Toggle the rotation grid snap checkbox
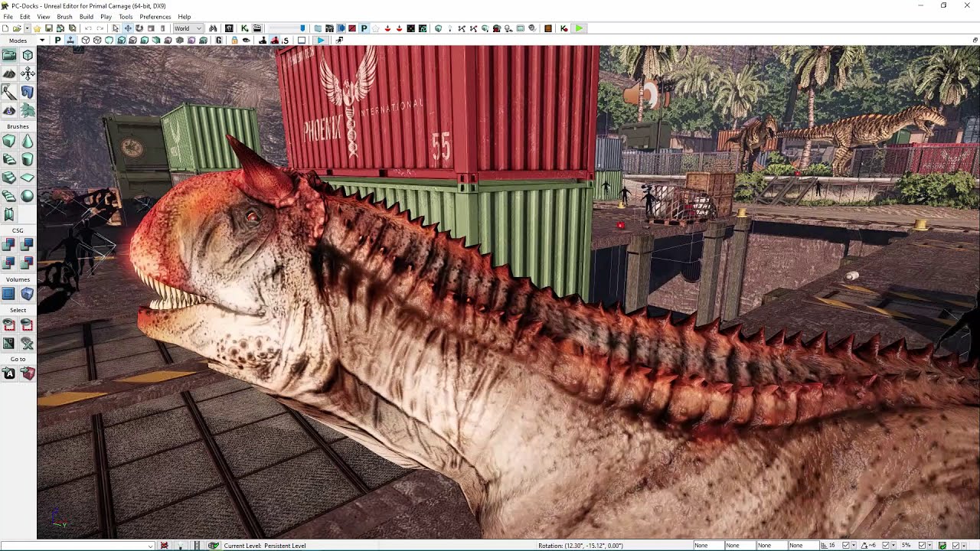Viewport: 980px width, 551px height. tap(886, 545)
